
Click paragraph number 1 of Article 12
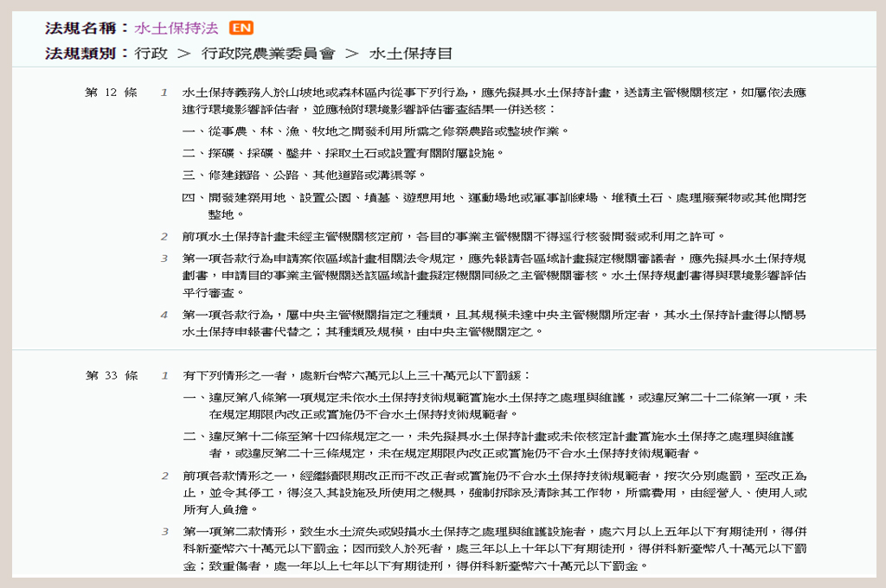(164, 92)
